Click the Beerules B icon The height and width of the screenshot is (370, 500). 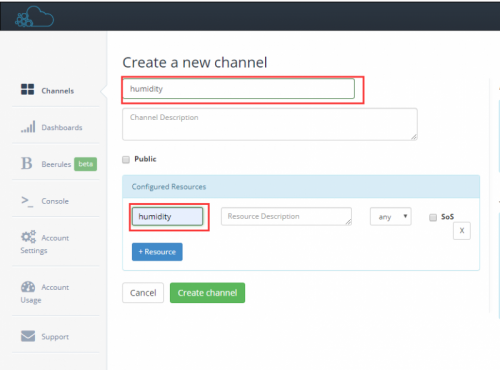coord(27,163)
